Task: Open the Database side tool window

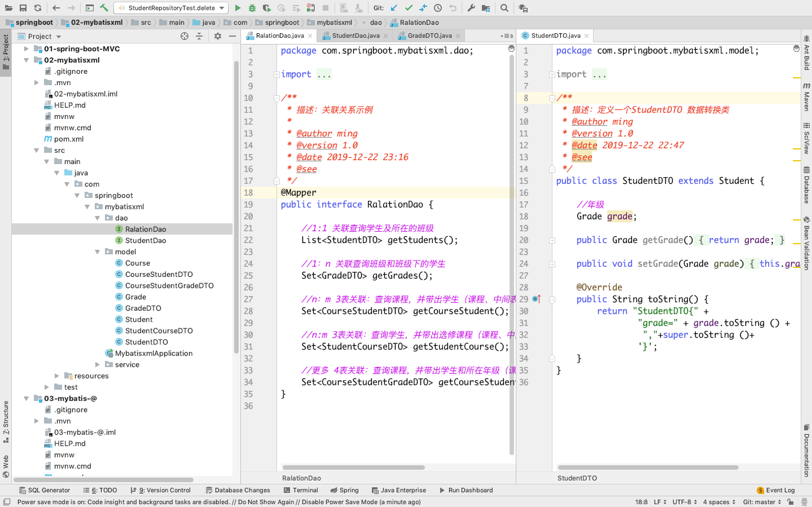Action: [x=806, y=184]
